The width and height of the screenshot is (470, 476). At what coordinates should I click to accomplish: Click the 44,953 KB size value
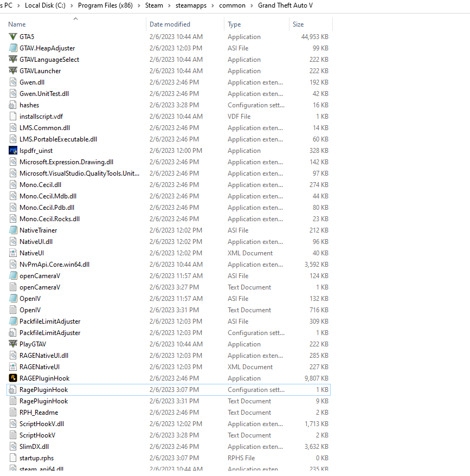[x=314, y=37]
